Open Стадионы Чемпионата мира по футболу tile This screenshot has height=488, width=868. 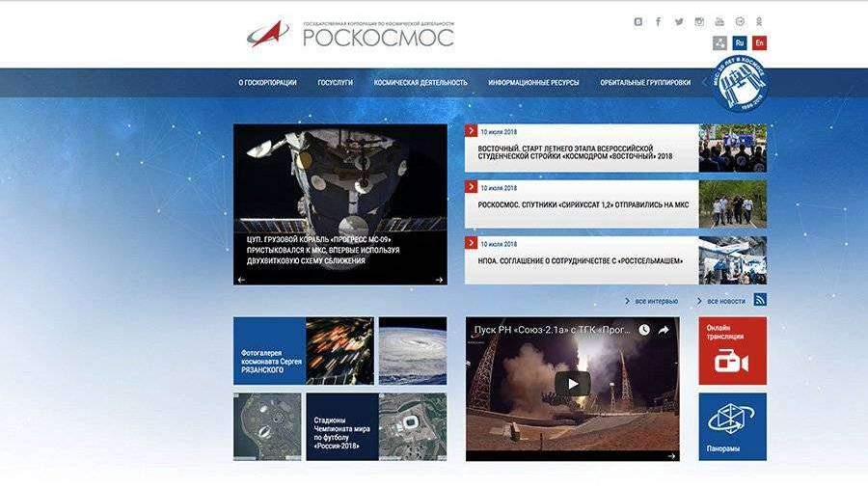coord(342,426)
